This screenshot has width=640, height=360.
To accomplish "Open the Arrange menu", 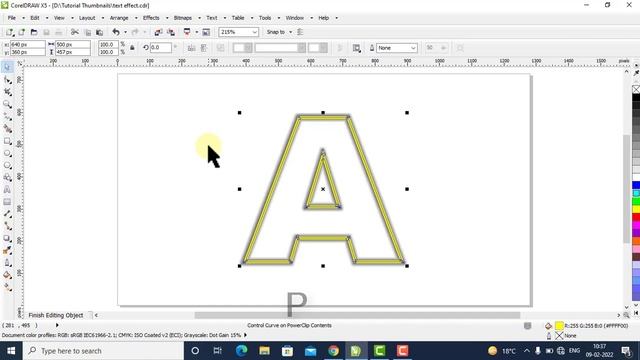I will coord(119,18).
